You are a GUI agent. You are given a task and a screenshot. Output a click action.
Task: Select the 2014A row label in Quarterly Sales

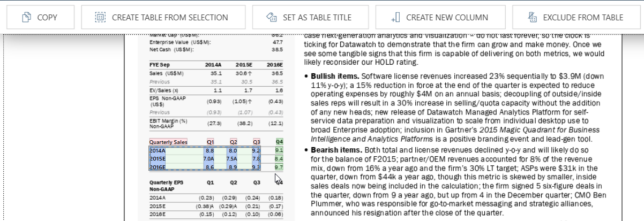pyautogui.click(x=158, y=151)
